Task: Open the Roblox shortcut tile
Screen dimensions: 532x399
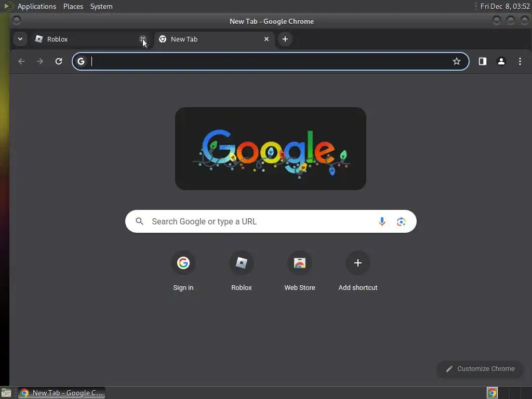Action: [241, 271]
